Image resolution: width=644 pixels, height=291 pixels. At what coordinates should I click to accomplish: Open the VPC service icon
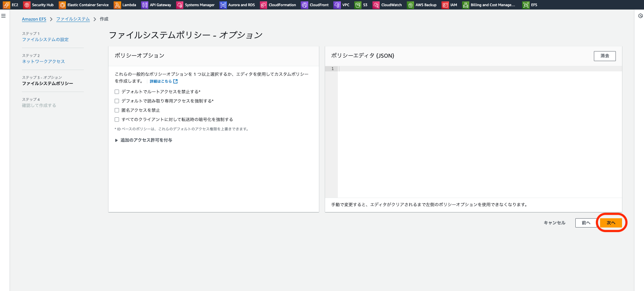[337, 5]
